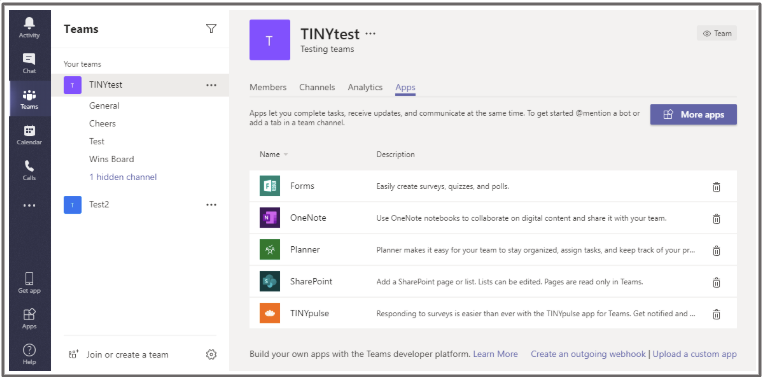Open the Cheers channel
This screenshot has height=377, width=762.
coord(103,124)
